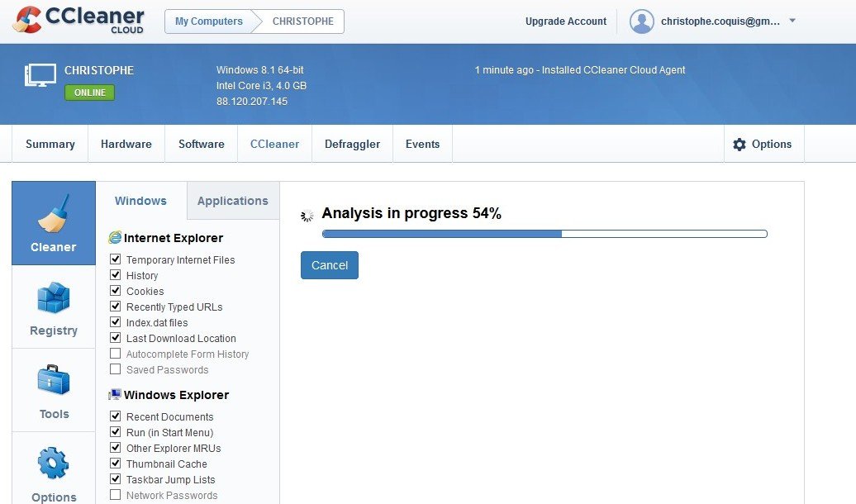Click 'Windows 8.1 64-bit' text
The height and width of the screenshot is (504, 856).
pyautogui.click(x=259, y=70)
